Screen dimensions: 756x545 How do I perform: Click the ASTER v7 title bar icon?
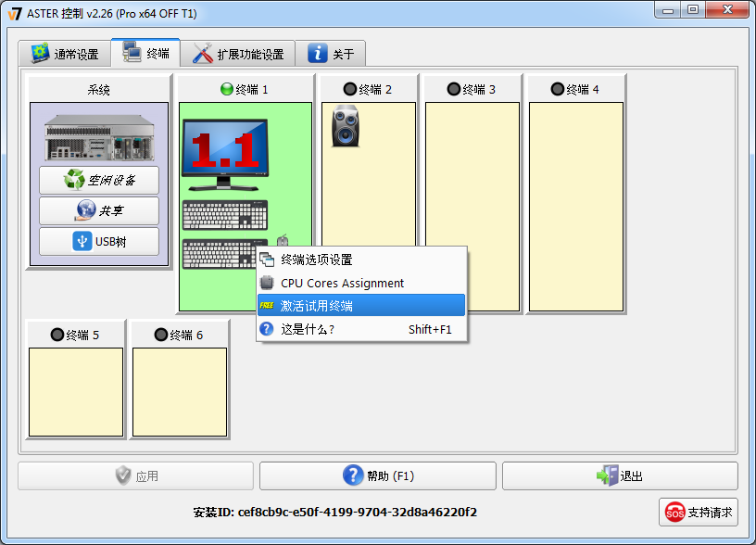pyautogui.click(x=15, y=14)
